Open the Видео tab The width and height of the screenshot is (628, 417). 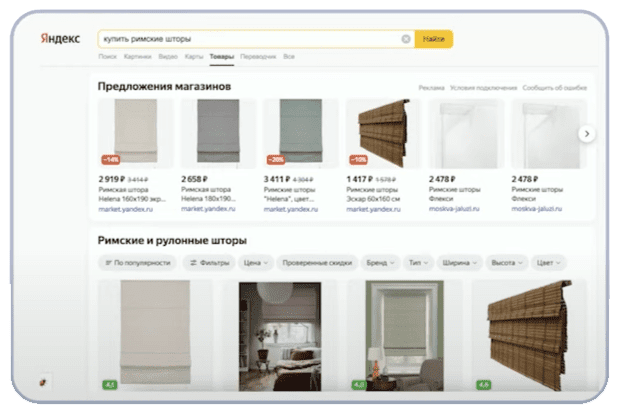(168, 56)
